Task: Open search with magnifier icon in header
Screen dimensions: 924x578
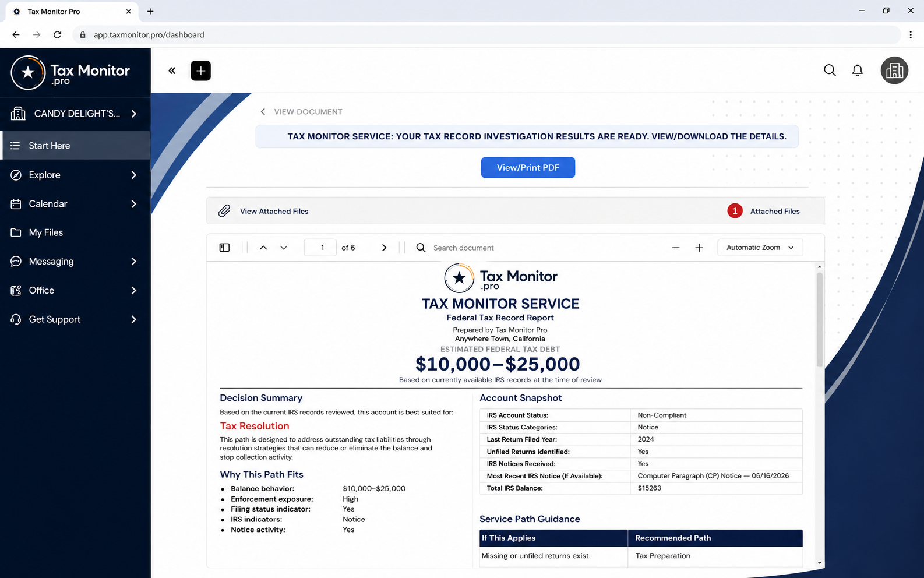Action: (830, 71)
